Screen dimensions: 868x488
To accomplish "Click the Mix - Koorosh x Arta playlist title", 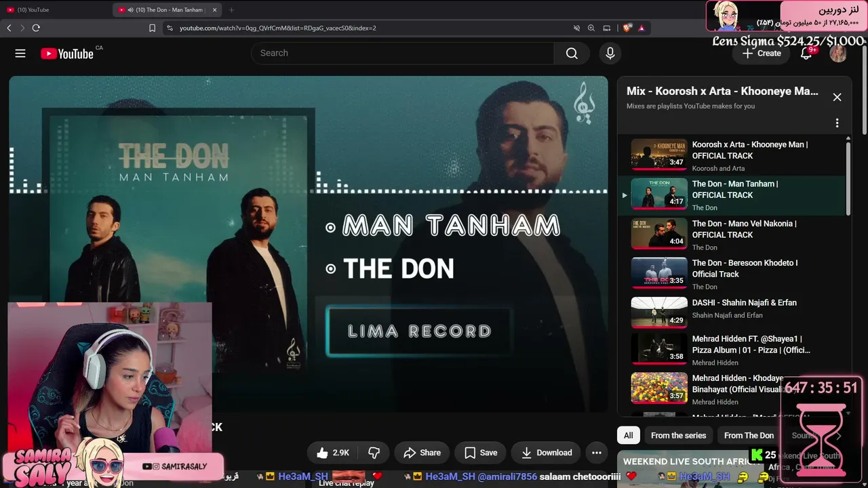I will coord(722,91).
